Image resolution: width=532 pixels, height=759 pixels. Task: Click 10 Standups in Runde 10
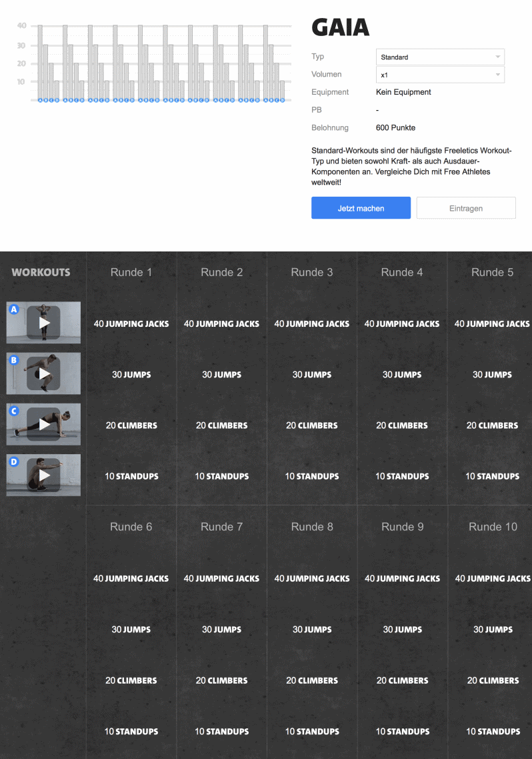(x=493, y=732)
